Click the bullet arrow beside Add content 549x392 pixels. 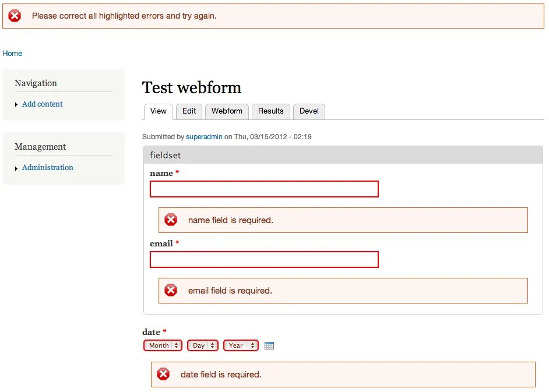[16, 104]
